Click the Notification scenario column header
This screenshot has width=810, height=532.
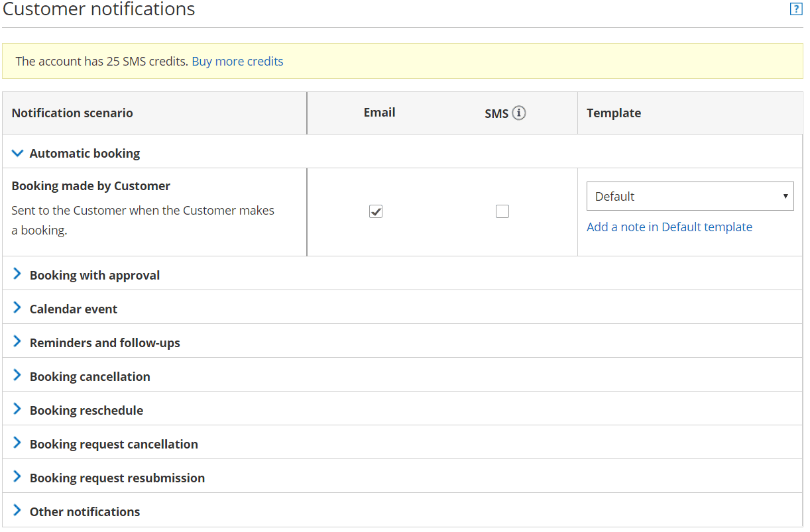coord(72,113)
